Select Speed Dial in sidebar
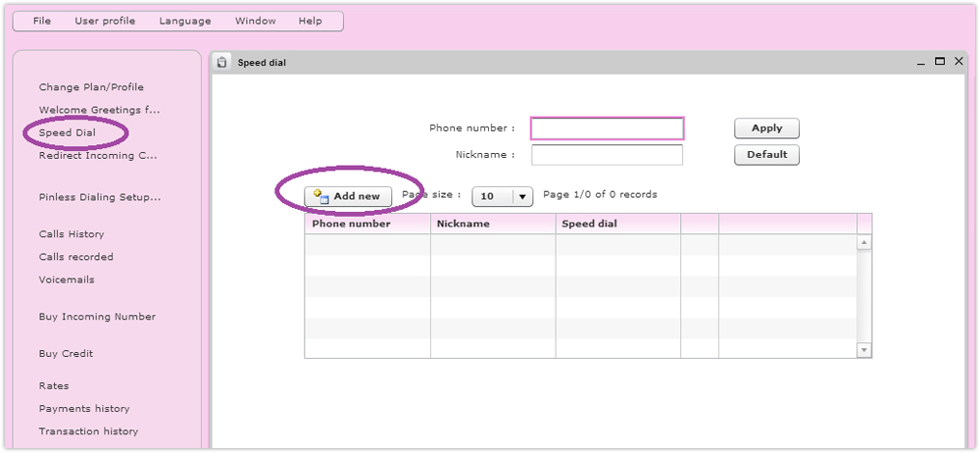This screenshot has width=980, height=453. pyautogui.click(x=68, y=132)
